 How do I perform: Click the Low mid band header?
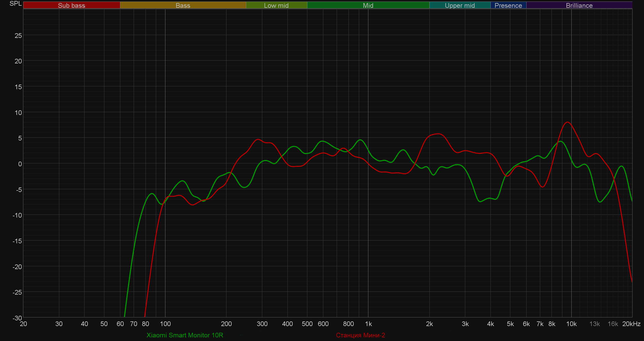pyautogui.click(x=276, y=5)
